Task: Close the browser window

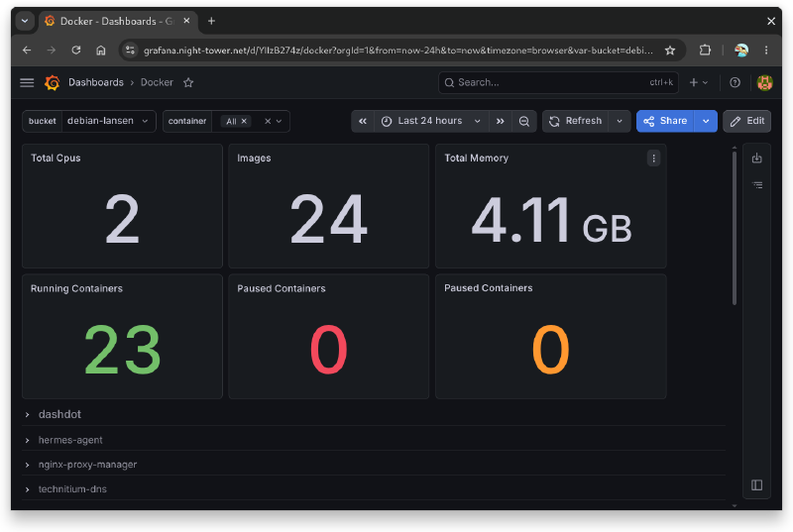Action: pos(771,21)
